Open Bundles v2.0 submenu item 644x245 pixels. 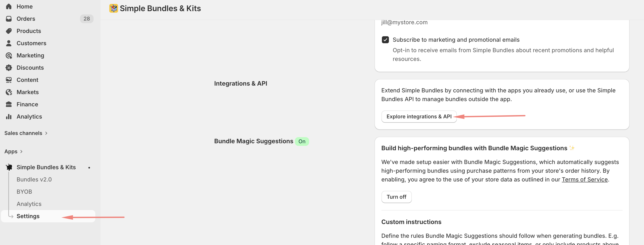(x=34, y=179)
